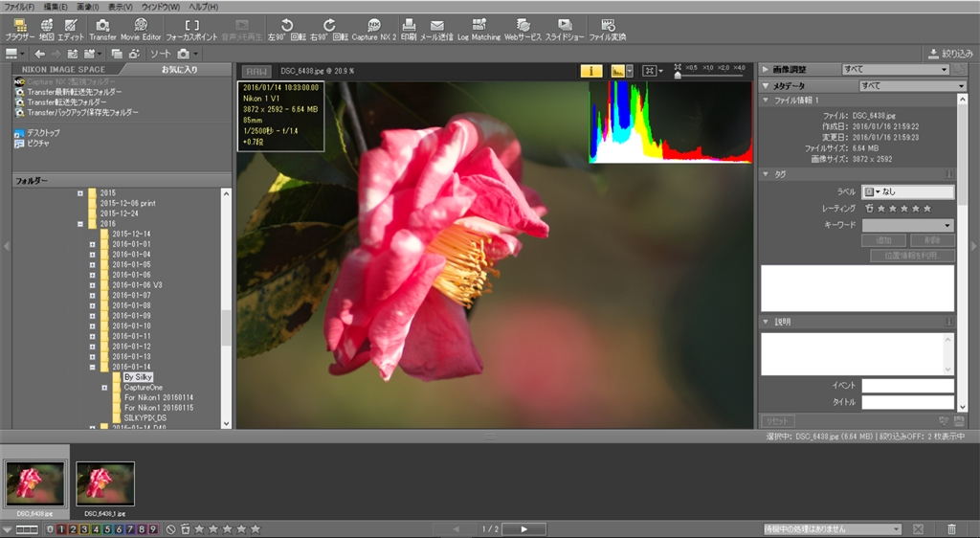Viewport: 980px width, 538px height.
Task: Toggle the yellow image info overlay button
Action: click(x=591, y=70)
